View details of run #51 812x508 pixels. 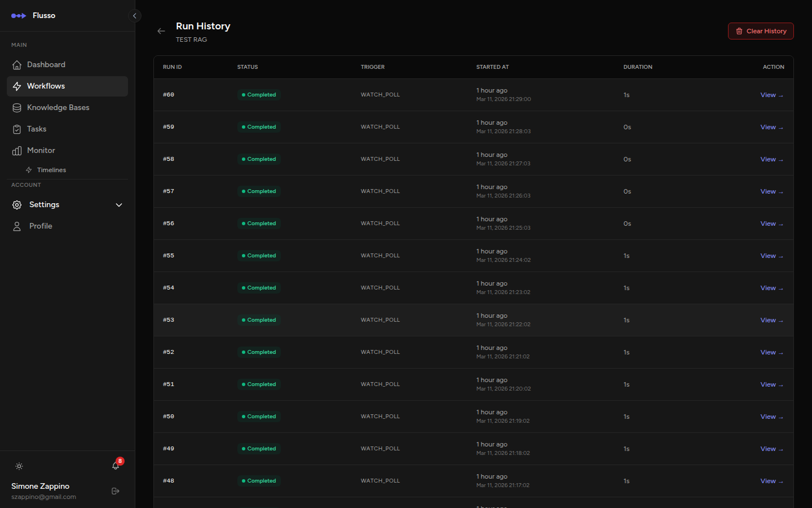[x=771, y=384]
